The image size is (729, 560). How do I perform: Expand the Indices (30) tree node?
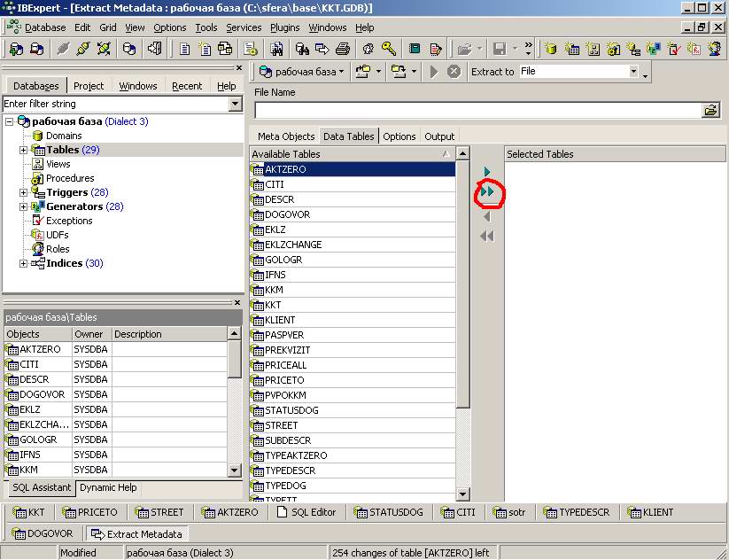tap(23, 264)
